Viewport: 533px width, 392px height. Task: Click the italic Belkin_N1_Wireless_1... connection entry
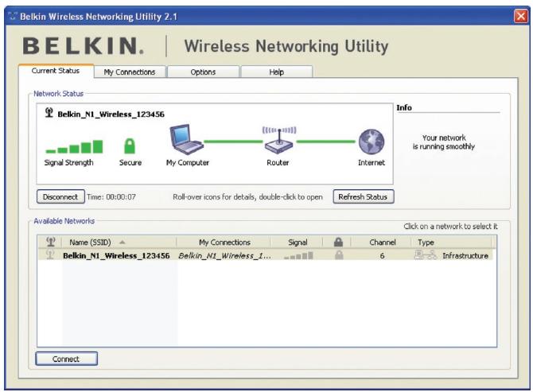pyautogui.click(x=224, y=255)
